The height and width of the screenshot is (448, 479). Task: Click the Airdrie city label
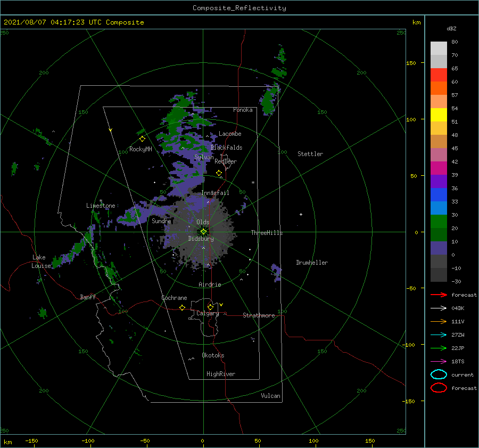[x=210, y=284]
